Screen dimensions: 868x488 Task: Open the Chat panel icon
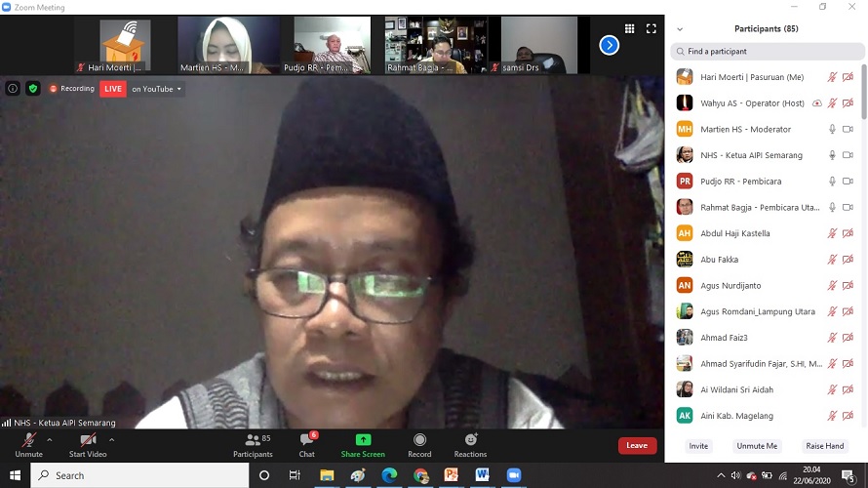coord(306,440)
